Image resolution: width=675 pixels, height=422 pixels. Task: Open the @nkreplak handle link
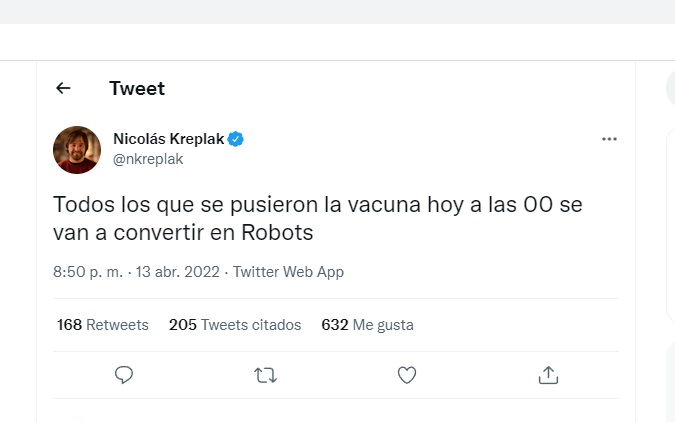(148, 159)
